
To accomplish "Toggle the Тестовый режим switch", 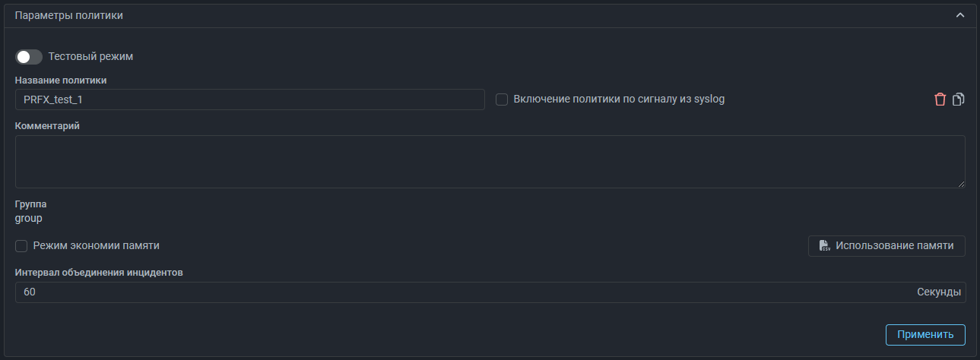I will click(x=29, y=57).
